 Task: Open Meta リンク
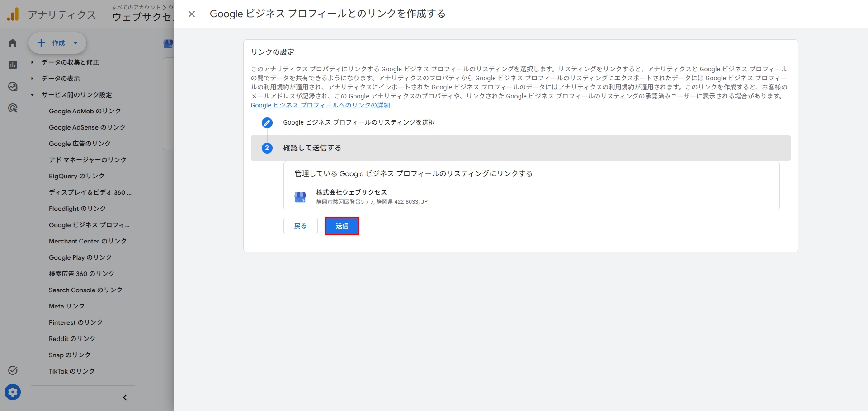pos(66,306)
